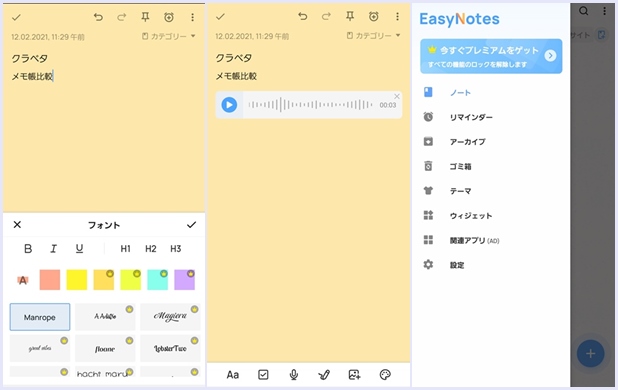Screen dimensions: 618x390
Task: Toggle bold formatting in font panel
Action: click(28, 249)
